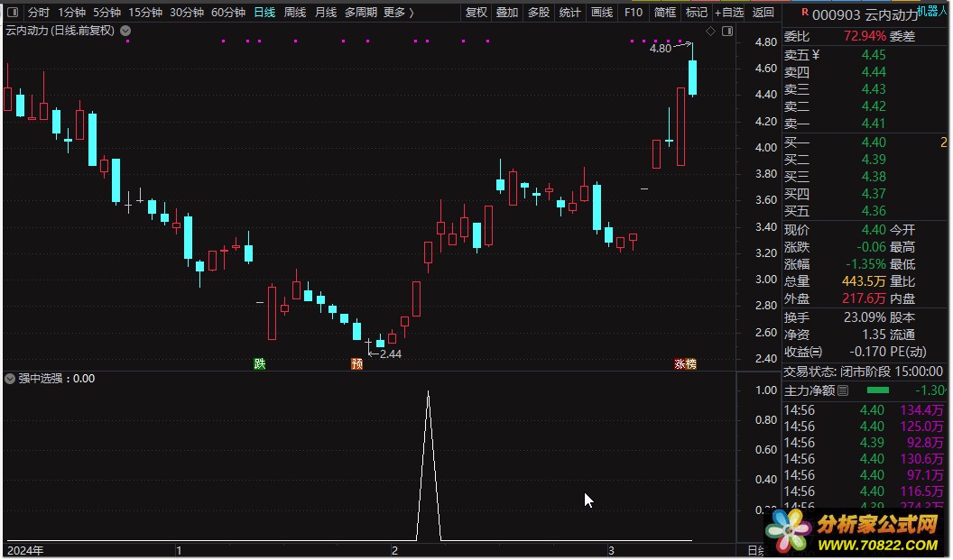Image resolution: width=953 pixels, height=560 pixels.
Task: Click the green 主力净额 bar
Action: [x=877, y=390]
